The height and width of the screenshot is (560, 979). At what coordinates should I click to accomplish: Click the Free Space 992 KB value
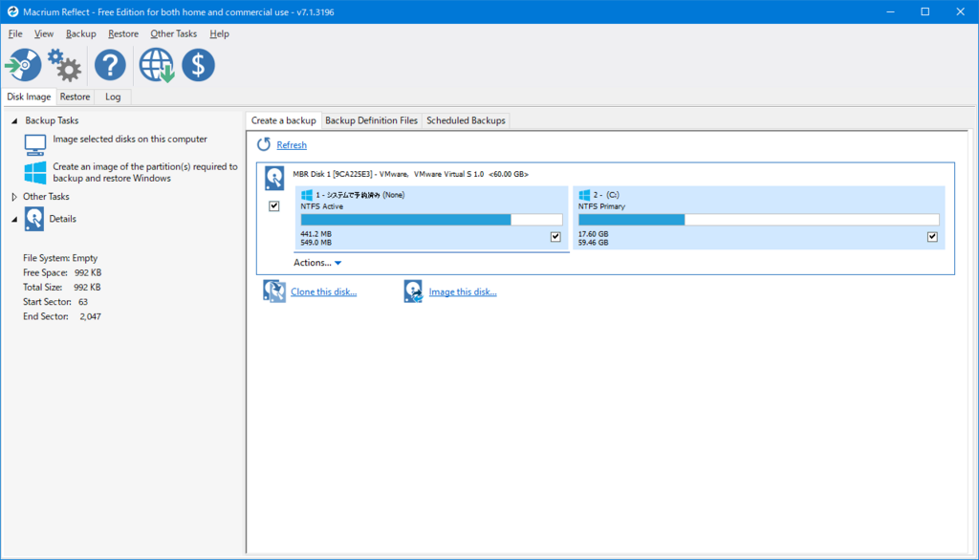pyautogui.click(x=87, y=272)
